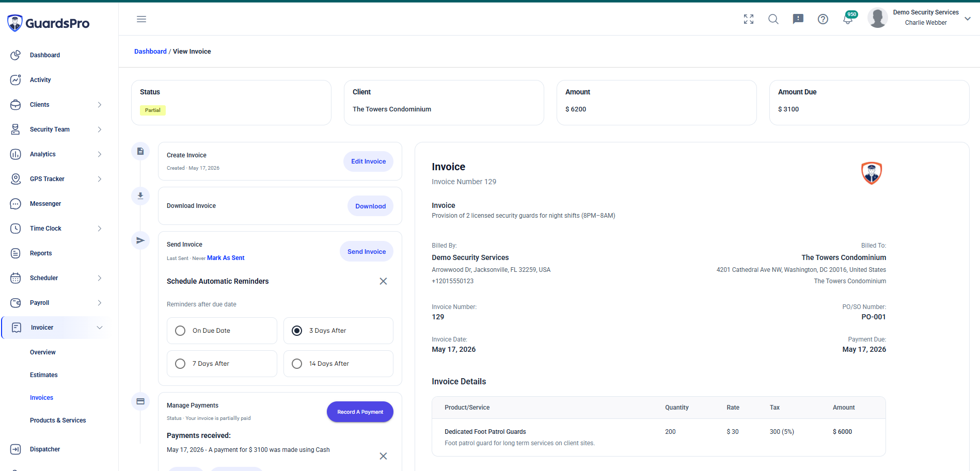Click the Scheduler calendar icon

15,278
